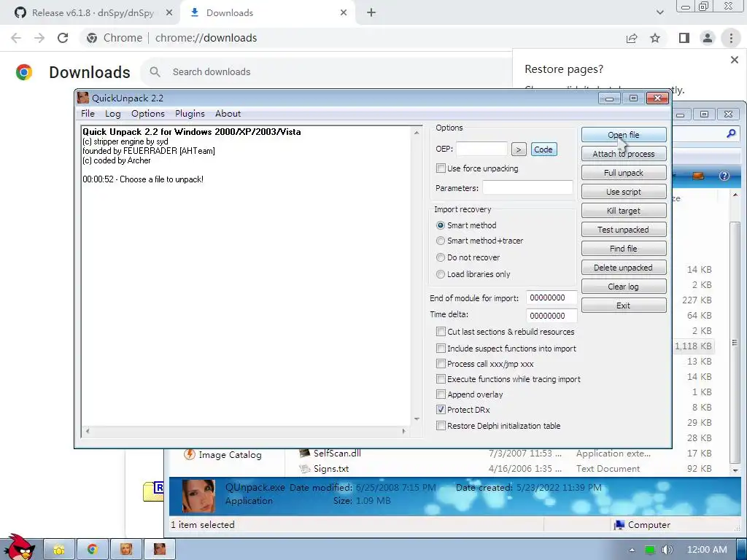Click Chrome icon in the taskbar
This screenshot has width=747, height=560.
(x=93, y=549)
